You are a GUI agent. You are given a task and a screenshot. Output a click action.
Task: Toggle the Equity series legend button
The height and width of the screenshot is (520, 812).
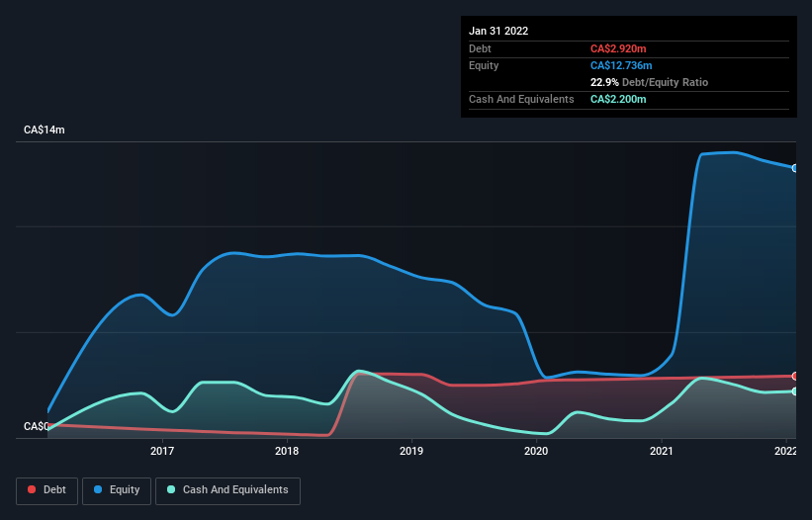(117, 490)
